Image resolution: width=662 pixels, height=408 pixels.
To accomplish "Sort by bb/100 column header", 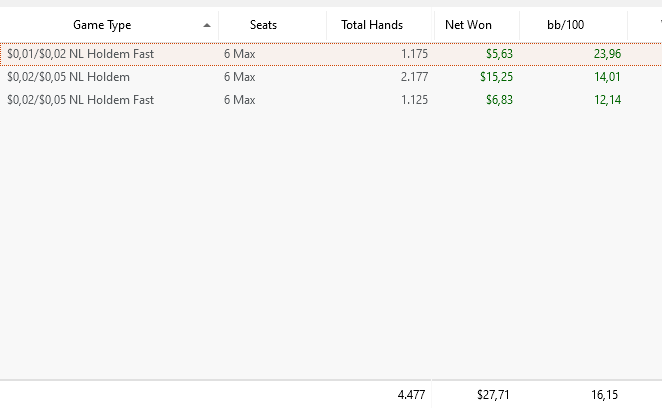I will tap(565, 25).
